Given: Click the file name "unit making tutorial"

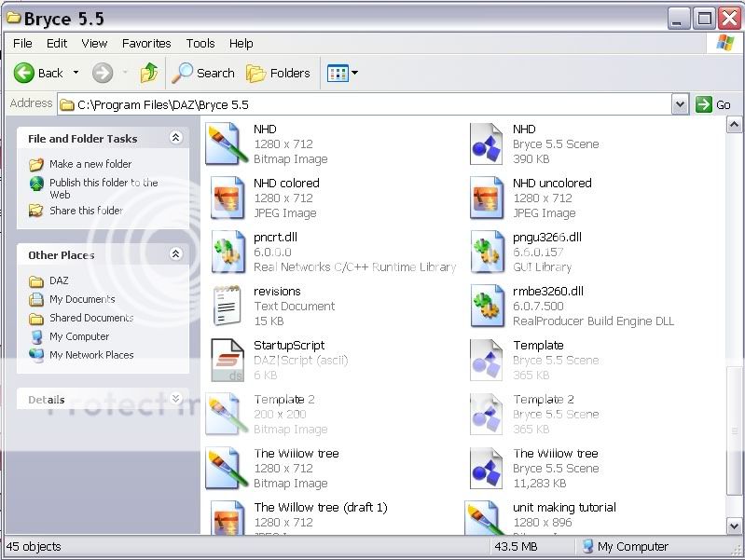Looking at the screenshot, I should (564, 507).
